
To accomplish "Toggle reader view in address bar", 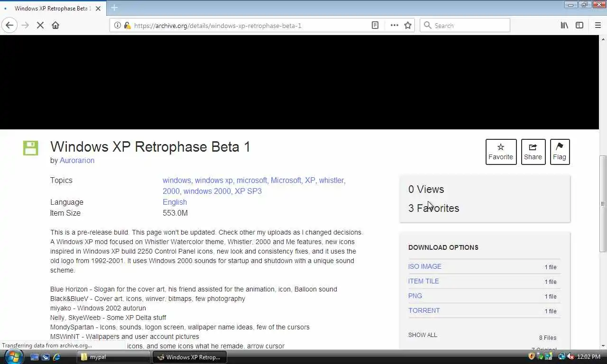I will [x=375, y=26].
